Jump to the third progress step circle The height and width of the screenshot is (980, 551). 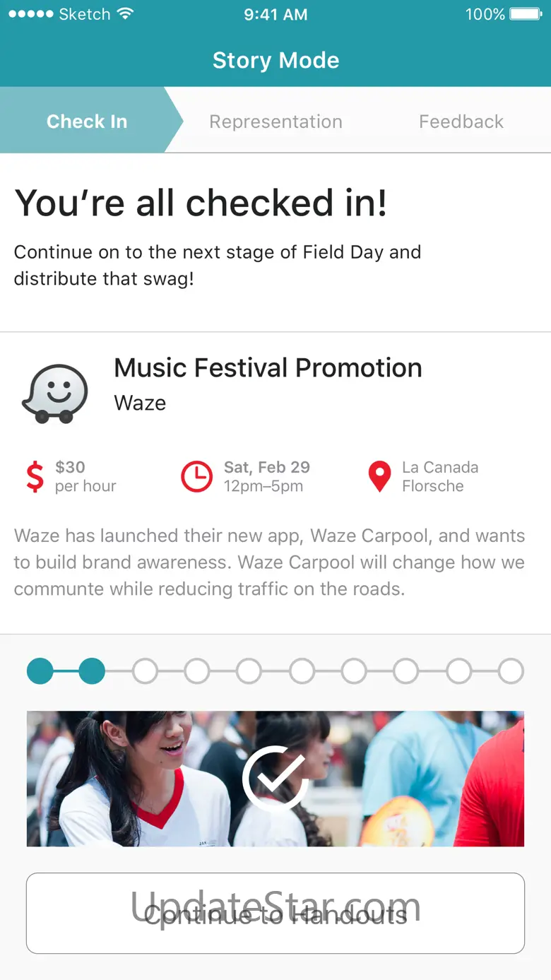145,671
